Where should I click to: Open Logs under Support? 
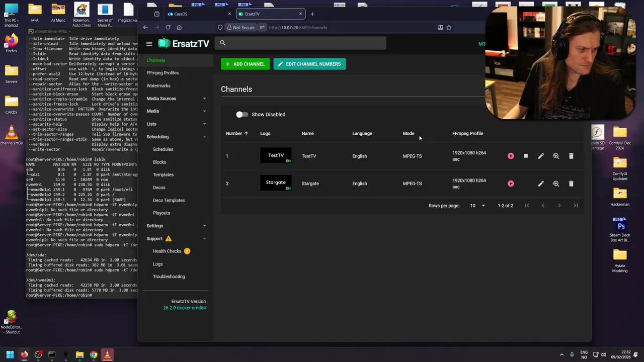coord(158,264)
